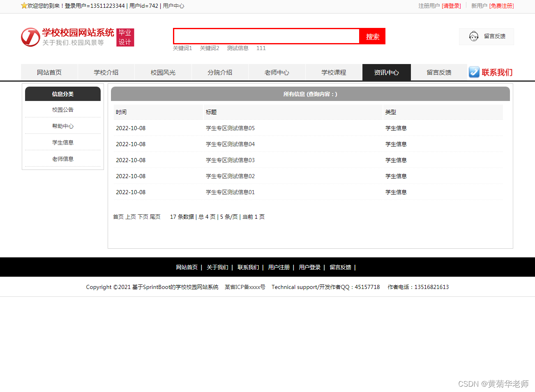The width and height of the screenshot is (535, 392).
Task: Click the 学校校园网站系统 site title
Action: pyautogui.click(x=78, y=32)
